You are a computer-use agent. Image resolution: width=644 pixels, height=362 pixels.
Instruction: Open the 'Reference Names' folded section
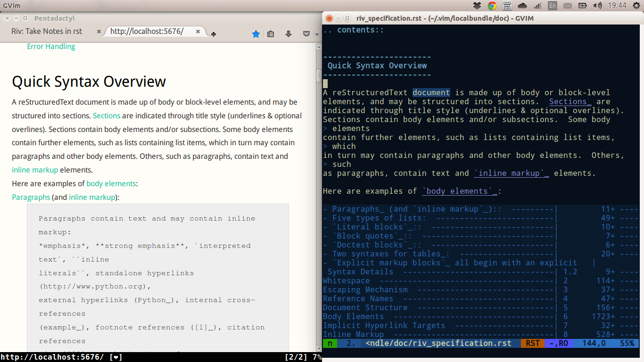[x=481, y=298]
